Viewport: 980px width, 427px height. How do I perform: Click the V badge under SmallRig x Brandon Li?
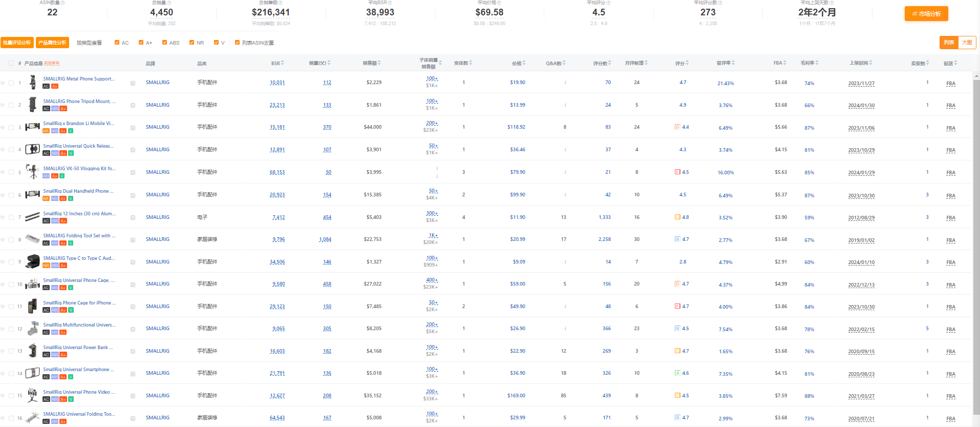click(71, 131)
